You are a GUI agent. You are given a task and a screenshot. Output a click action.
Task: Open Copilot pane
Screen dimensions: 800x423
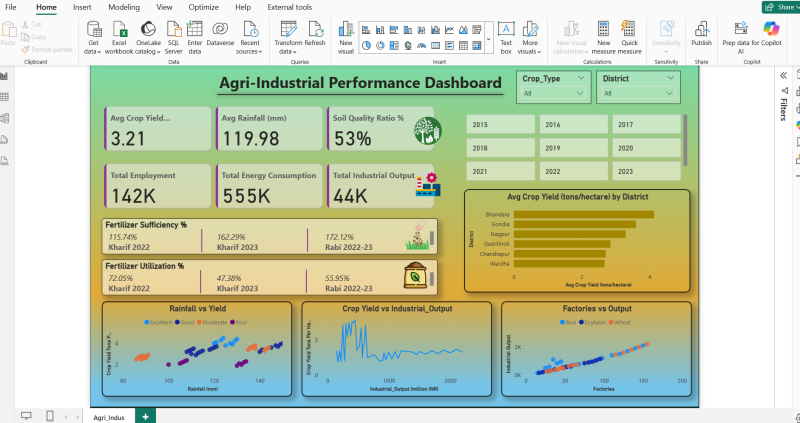click(771, 35)
